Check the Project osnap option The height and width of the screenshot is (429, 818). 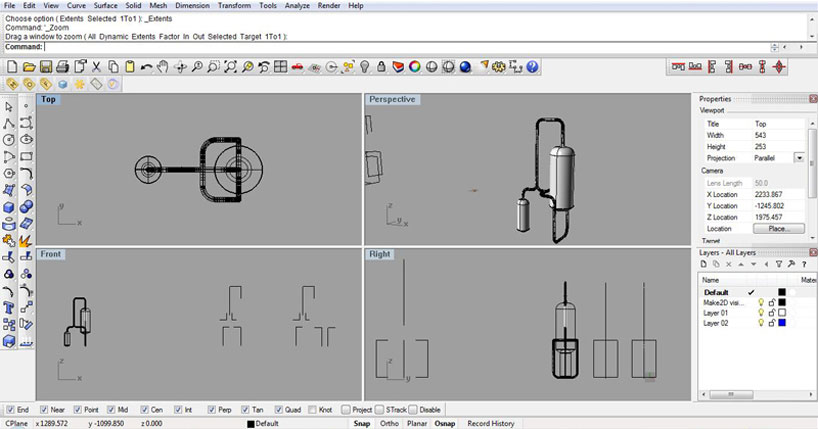(x=346, y=410)
